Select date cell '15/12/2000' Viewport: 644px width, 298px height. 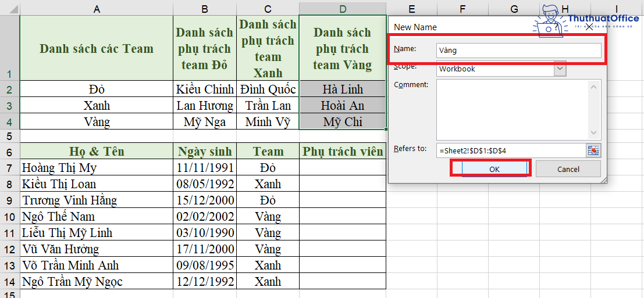tap(205, 200)
